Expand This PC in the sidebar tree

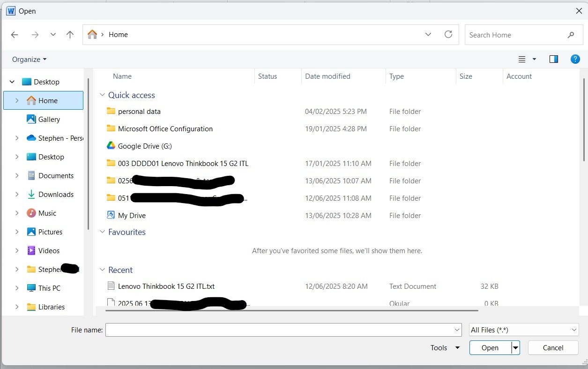pos(17,288)
